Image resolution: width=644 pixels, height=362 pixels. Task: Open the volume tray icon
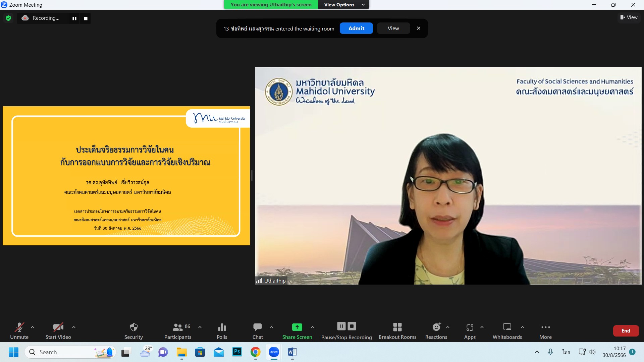[x=592, y=352]
